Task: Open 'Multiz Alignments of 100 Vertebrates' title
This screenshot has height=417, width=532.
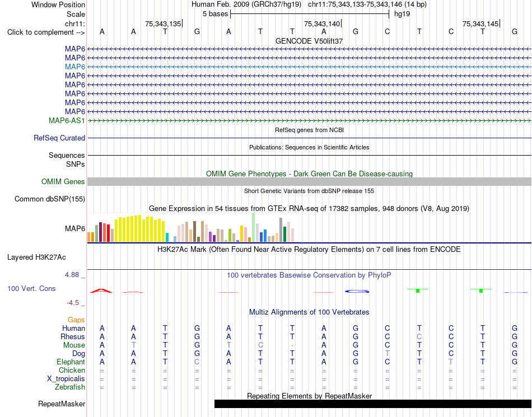Action: point(309,312)
